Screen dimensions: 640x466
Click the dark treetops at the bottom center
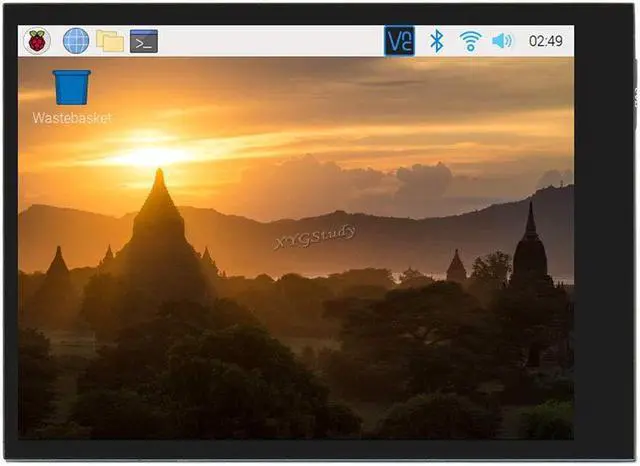[300, 400]
